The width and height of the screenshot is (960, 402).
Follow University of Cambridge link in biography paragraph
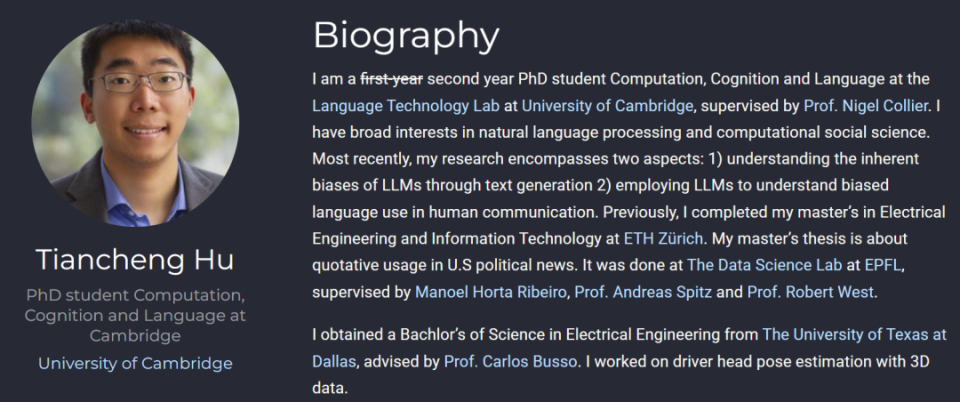tap(607, 105)
